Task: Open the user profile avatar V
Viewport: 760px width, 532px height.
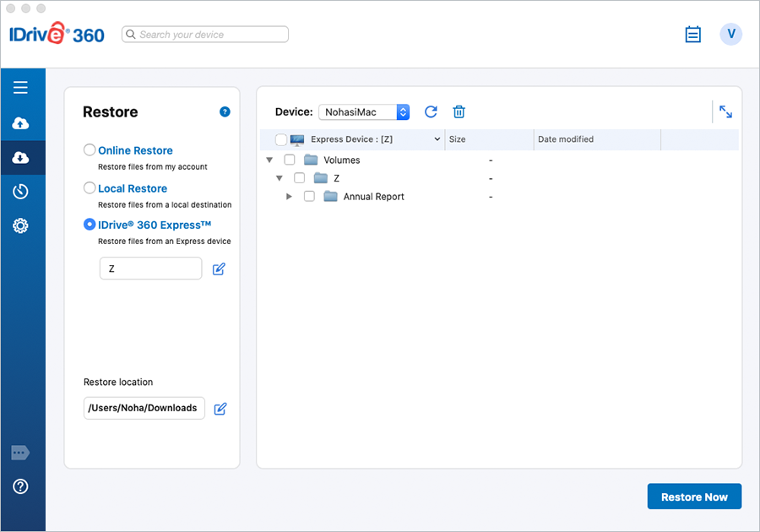Action: [730, 35]
